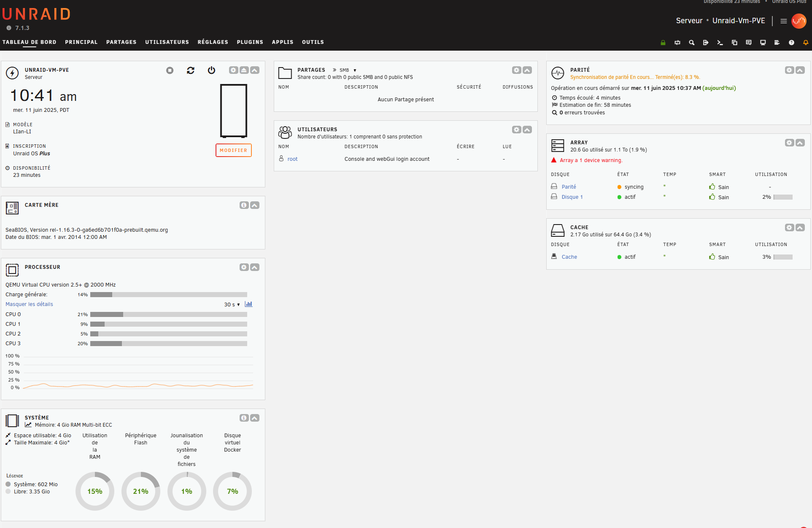Viewport: 812px width, 528px height.
Task: Click the search magnifier icon
Action: 691,43
